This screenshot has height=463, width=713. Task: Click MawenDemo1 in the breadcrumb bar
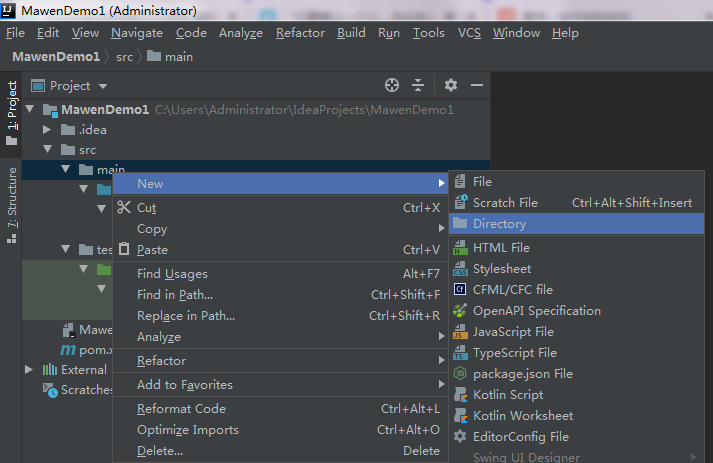[x=56, y=56]
